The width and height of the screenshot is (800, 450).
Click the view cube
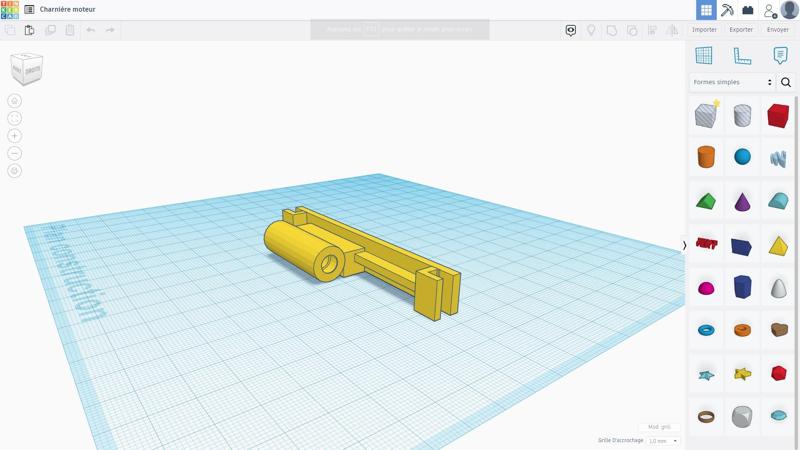27,68
